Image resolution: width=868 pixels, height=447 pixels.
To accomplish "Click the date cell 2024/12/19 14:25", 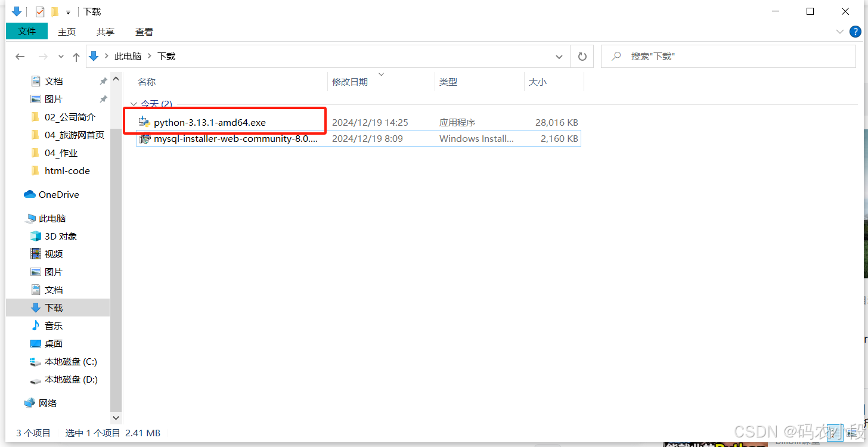I will 370,123.
